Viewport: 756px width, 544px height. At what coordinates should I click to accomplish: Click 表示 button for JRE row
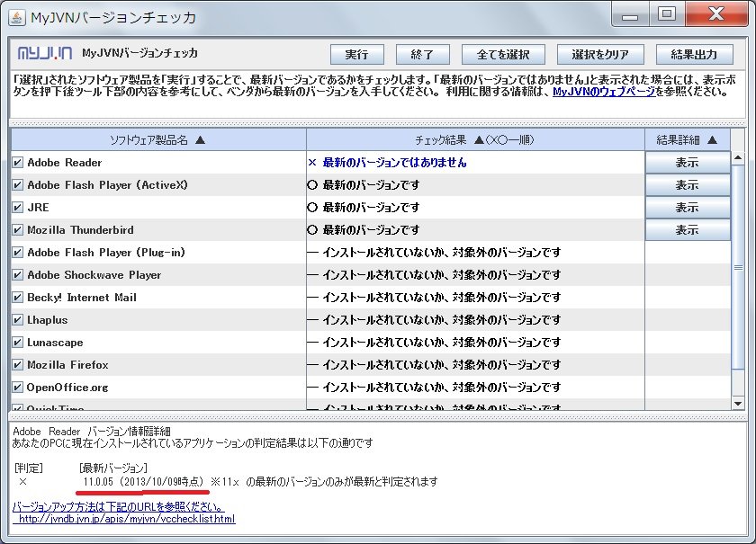688,208
